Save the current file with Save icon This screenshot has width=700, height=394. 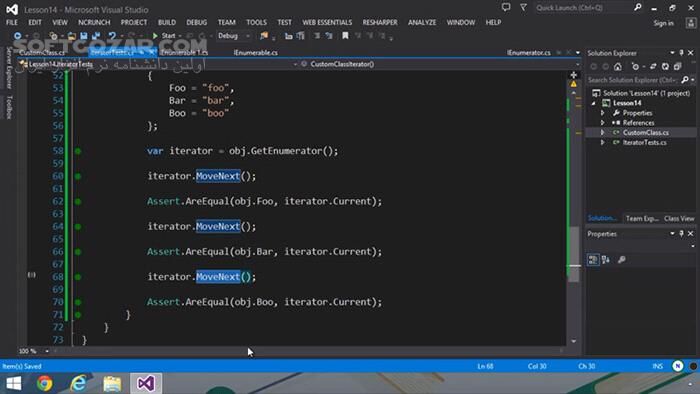pos(83,36)
